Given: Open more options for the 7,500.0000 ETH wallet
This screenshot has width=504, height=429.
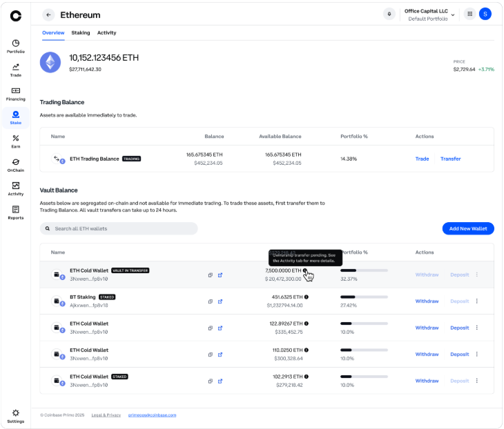Looking at the screenshot, I should coord(476,275).
